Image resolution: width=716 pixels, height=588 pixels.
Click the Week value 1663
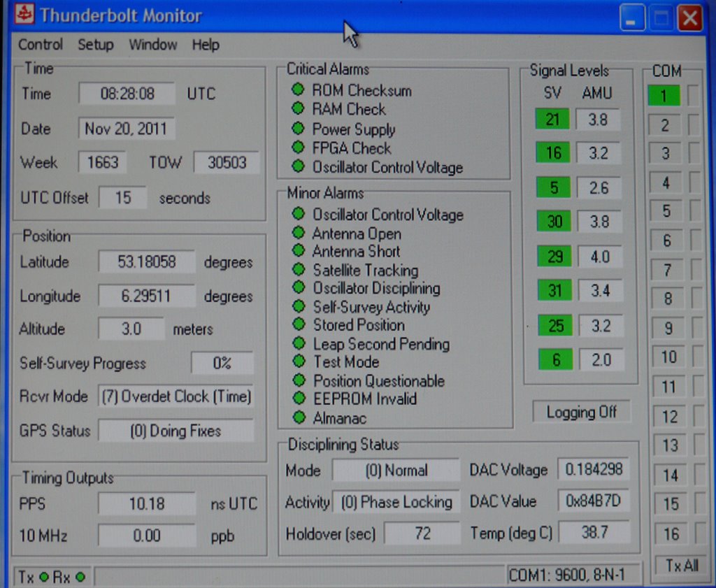[102, 162]
